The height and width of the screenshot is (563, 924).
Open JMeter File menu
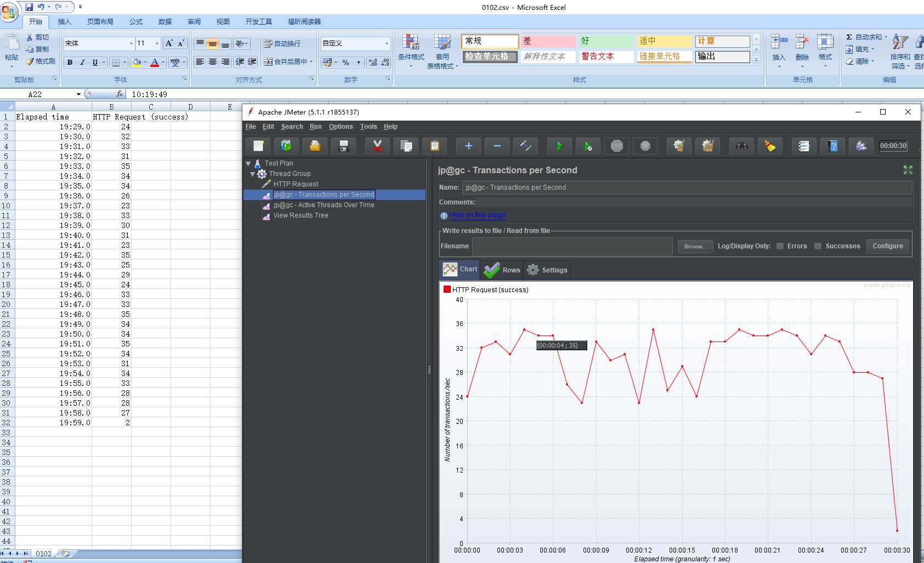(251, 127)
